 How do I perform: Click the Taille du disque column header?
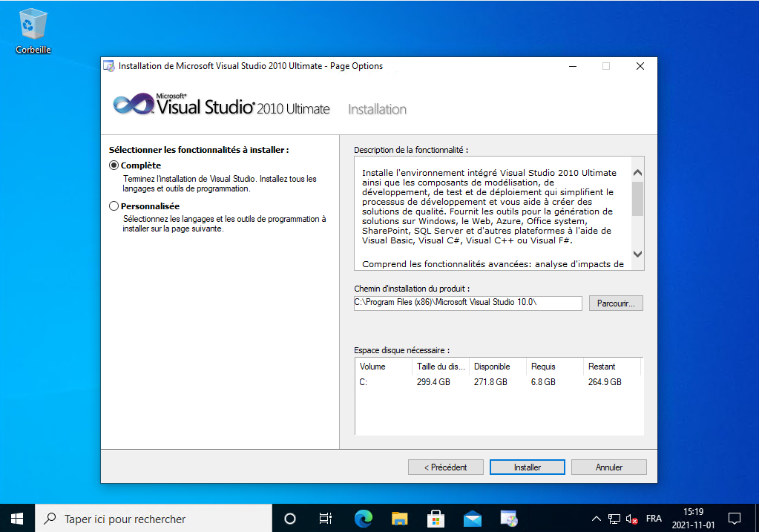point(440,367)
